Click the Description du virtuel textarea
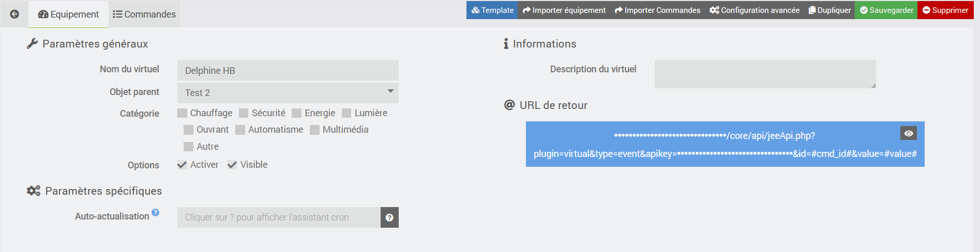Image resolution: width=980 pixels, height=252 pixels. click(x=765, y=74)
